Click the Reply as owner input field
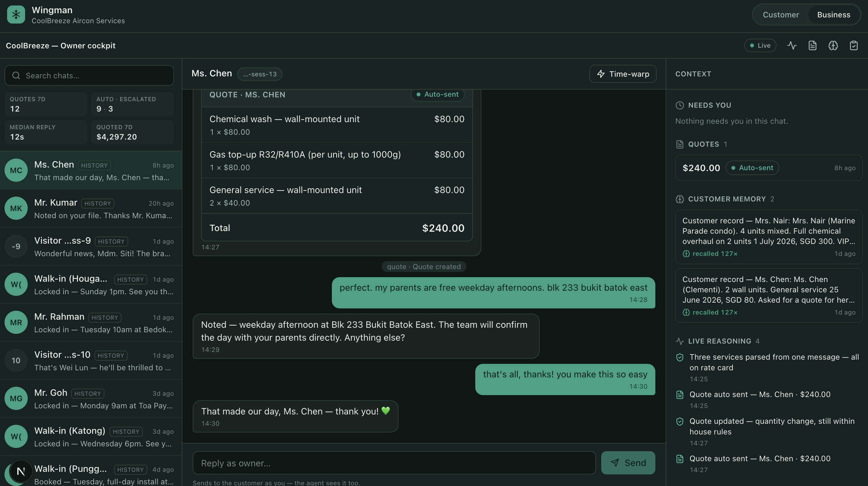 tap(394, 463)
